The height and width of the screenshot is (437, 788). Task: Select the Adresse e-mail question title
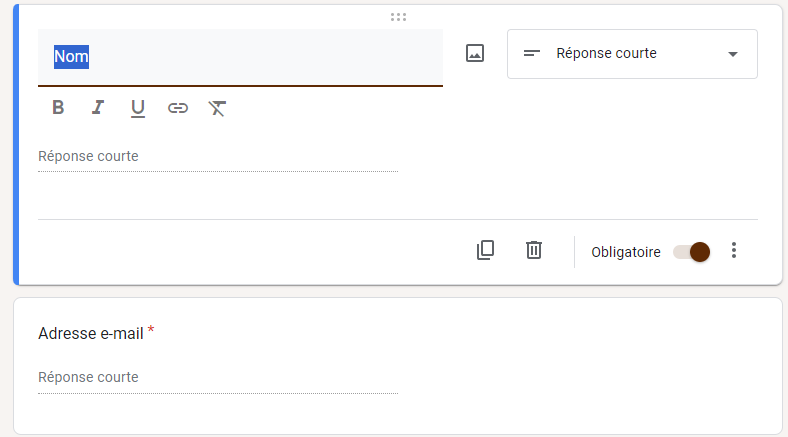point(91,334)
